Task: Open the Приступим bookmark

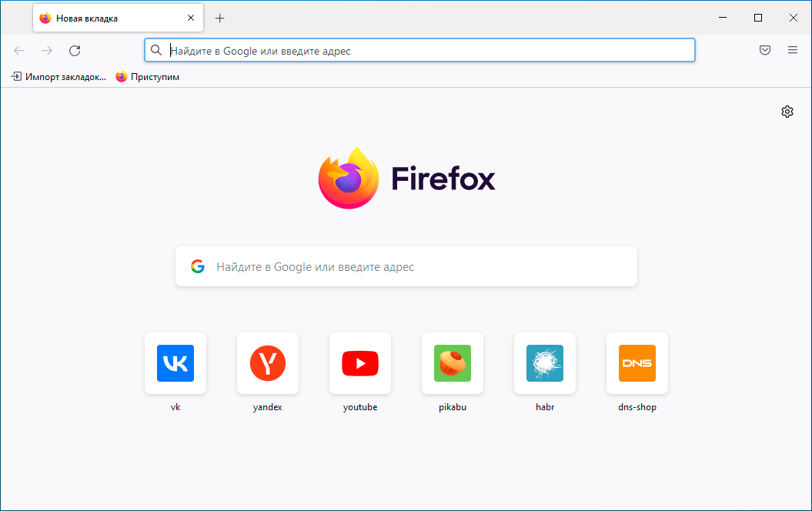Action: pyautogui.click(x=148, y=77)
